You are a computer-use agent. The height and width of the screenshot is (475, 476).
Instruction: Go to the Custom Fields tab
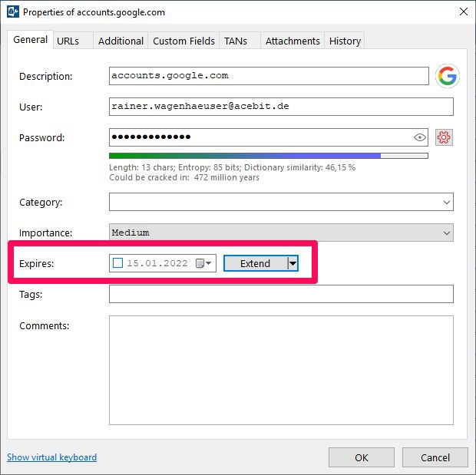tap(183, 41)
